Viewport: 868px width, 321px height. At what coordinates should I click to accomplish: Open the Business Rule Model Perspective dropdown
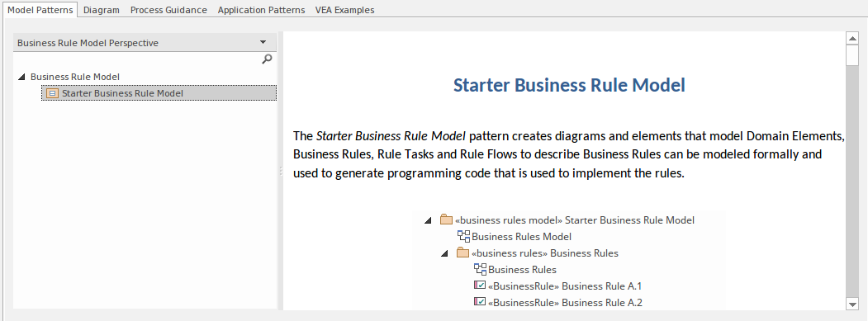(263, 43)
